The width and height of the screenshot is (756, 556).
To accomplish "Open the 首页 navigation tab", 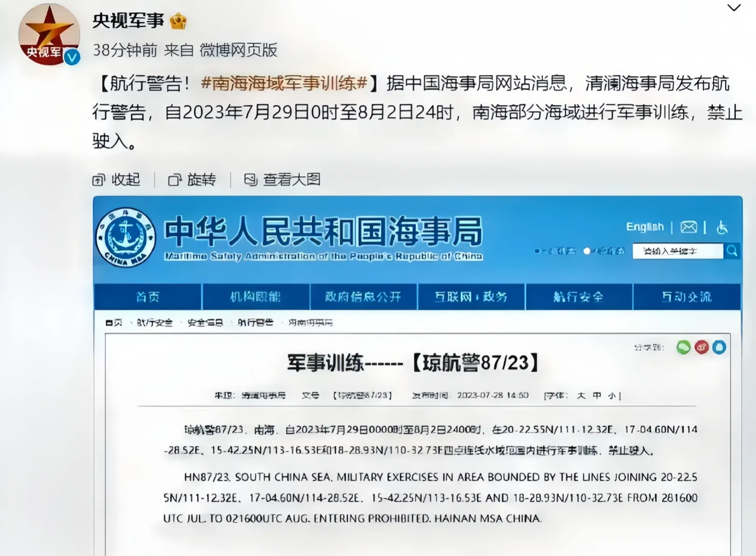I will tap(148, 297).
